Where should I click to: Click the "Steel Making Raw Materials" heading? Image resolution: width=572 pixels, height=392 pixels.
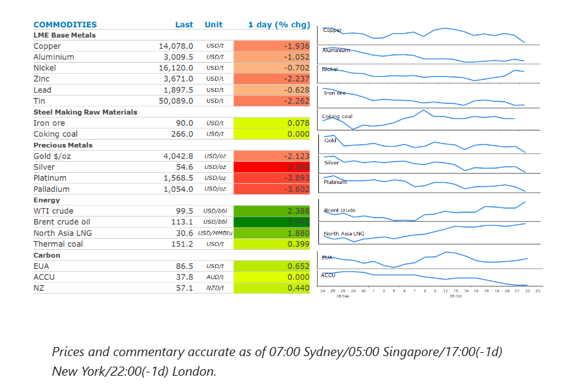coord(85,112)
